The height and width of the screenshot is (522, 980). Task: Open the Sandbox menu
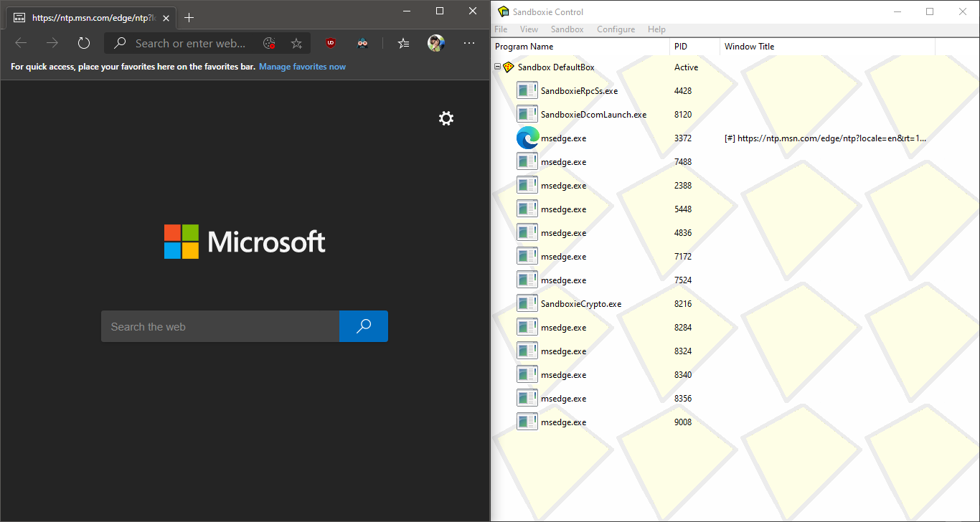point(567,29)
